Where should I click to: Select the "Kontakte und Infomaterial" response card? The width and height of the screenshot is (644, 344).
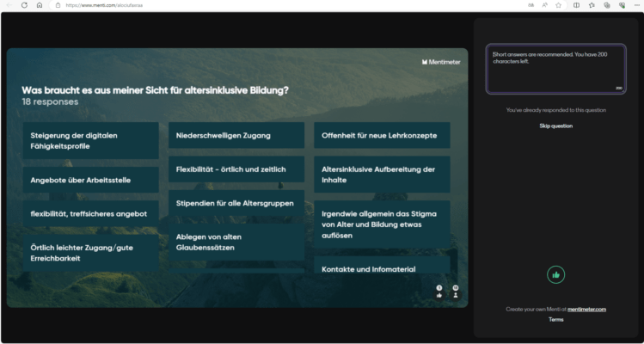[382, 269]
